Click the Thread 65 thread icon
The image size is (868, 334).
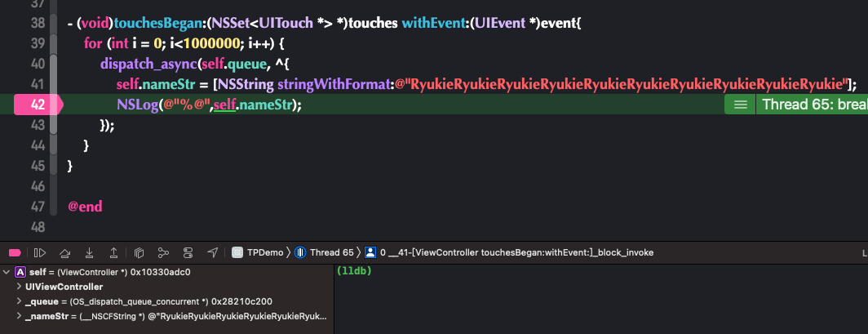(300, 252)
